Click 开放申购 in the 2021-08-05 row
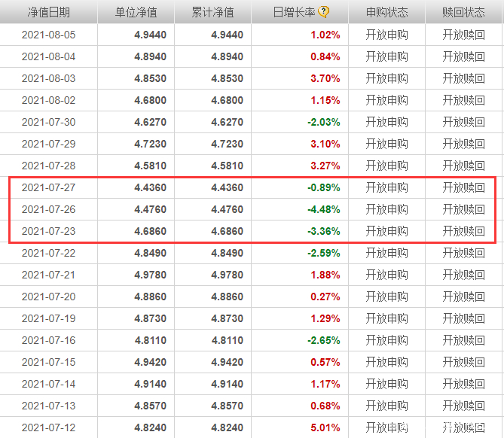 coord(386,35)
